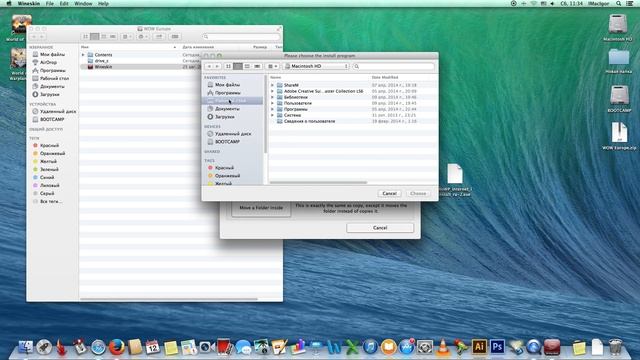Expand the Программы folder in dialog list
Viewport: 640px width, 360px height.
click(272, 109)
